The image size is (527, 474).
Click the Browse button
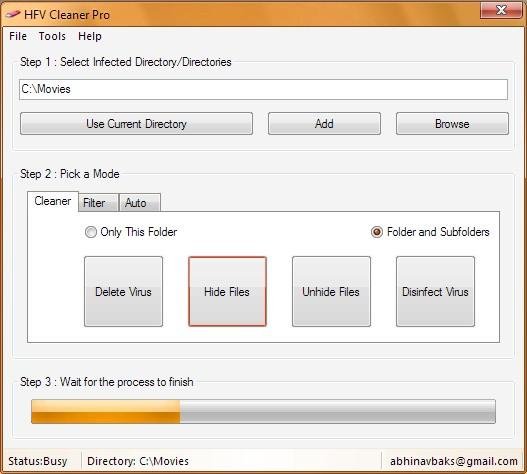click(452, 124)
